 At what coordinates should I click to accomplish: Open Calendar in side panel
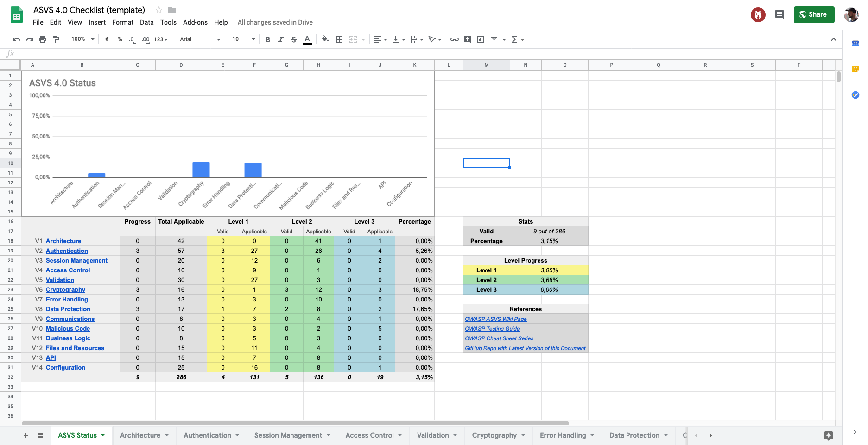855,43
